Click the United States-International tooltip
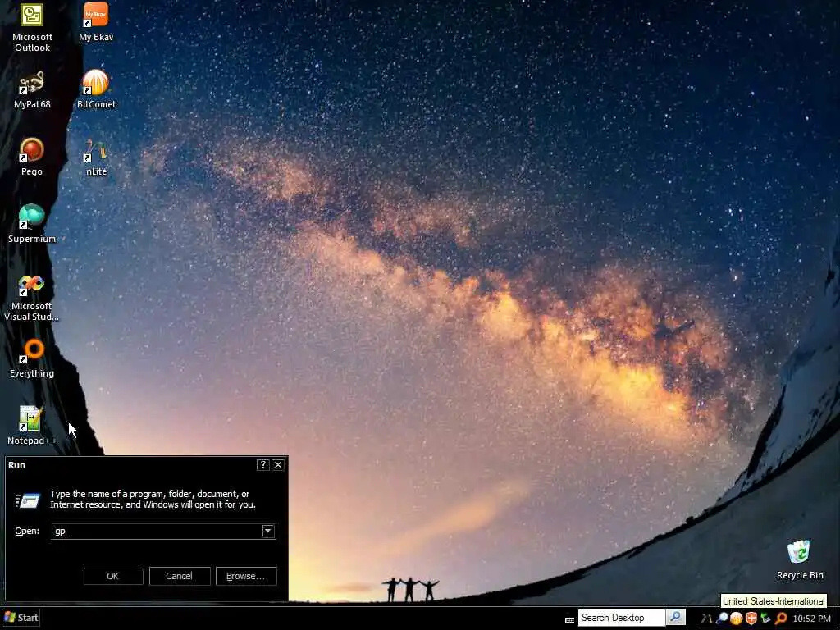The height and width of the screenshot is (630, 840). pos(774,601)
